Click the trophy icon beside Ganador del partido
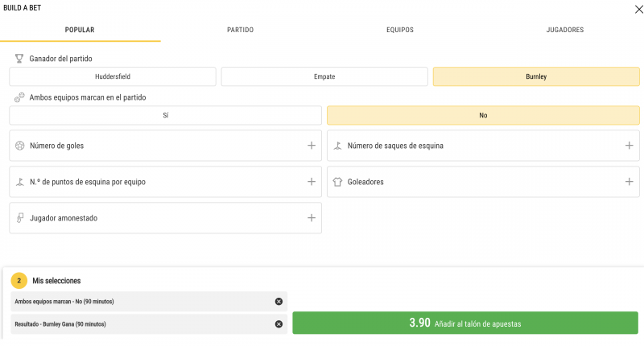This screenshot has height=346, width=644. pos(19,58)
